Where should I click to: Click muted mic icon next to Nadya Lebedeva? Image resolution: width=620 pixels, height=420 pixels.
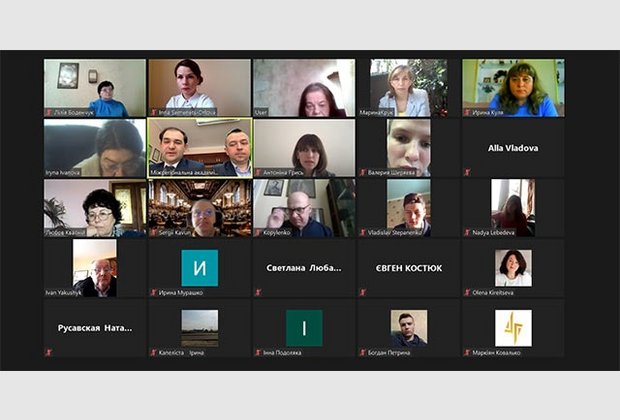point(467,233)
